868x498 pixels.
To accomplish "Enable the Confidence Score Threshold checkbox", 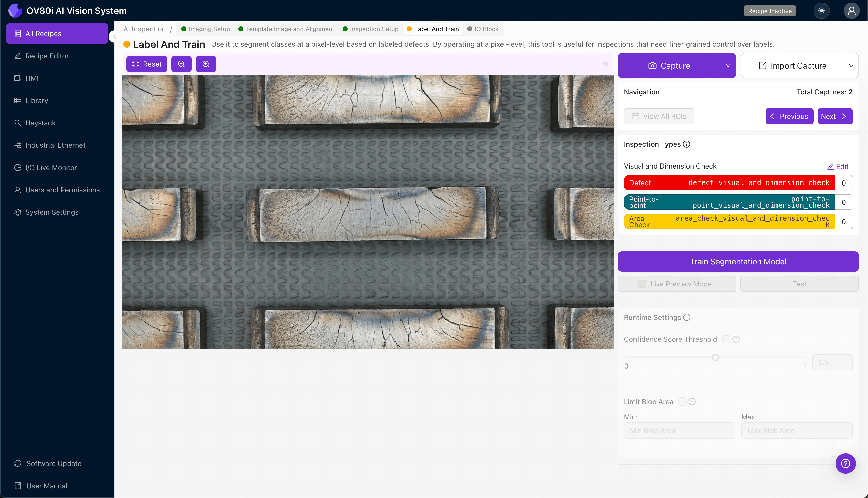I will click(726, 339).
